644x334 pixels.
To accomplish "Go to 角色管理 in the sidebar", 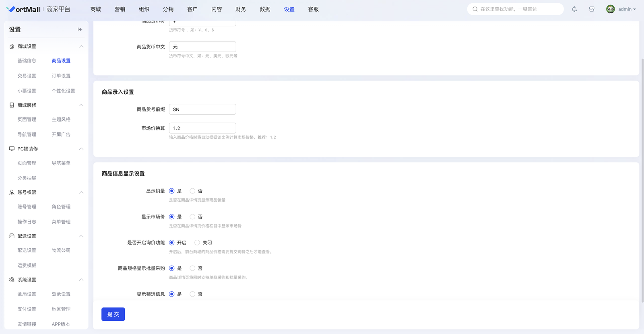I will coord(61,207).
